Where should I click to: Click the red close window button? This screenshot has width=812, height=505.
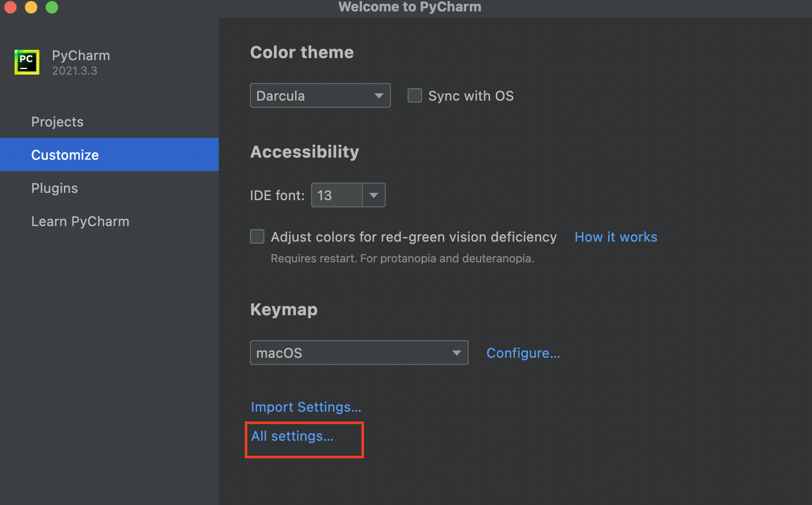(x=10, y=7)
